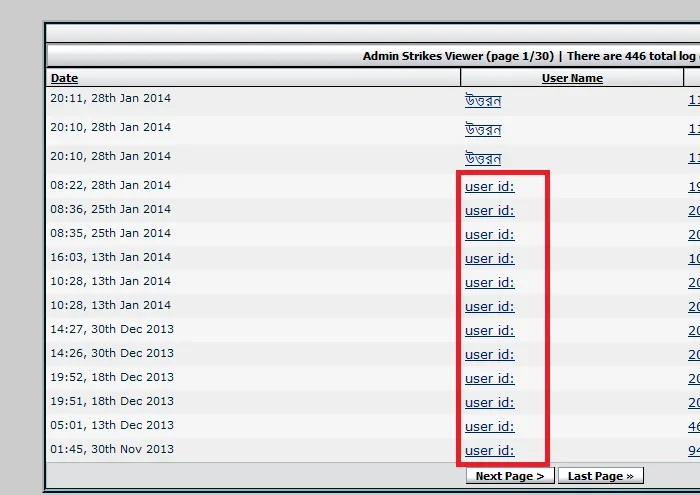Open user id link for 08:35, 25th Jan 2014
Image resolution: width=700 pixels, height=495 pixels.
[490, 235]
